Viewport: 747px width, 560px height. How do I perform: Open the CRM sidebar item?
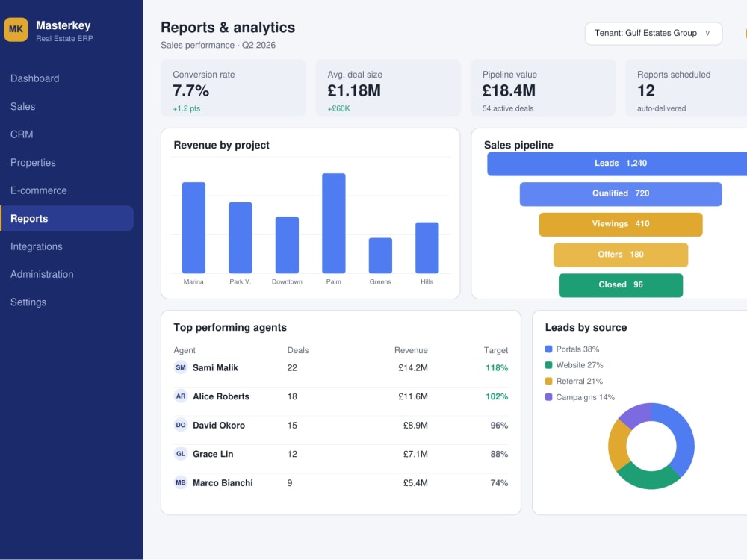22,134
